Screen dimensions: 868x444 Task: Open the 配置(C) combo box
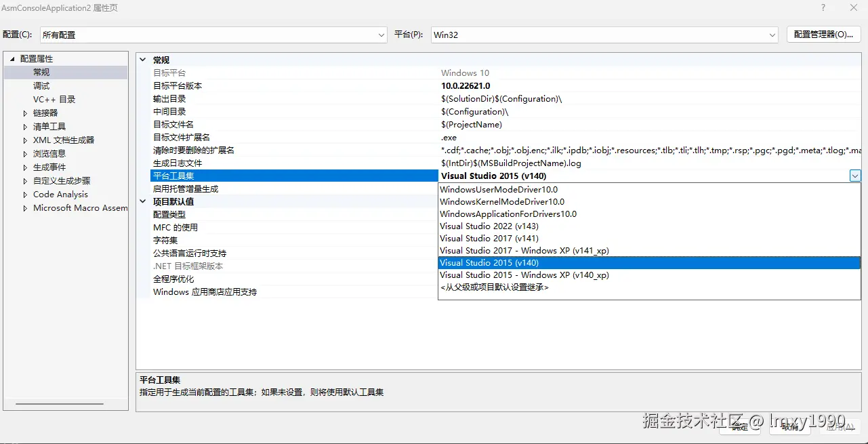click(213, 35)
